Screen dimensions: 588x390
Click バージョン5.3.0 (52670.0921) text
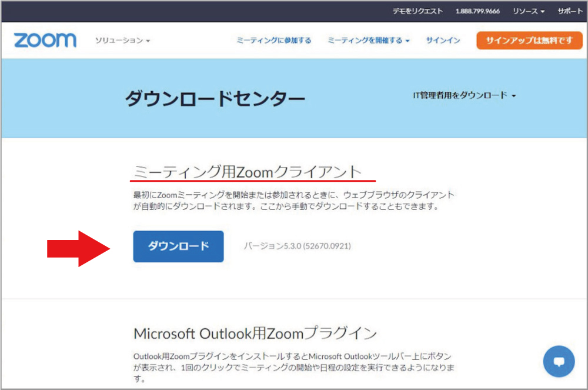298,246
